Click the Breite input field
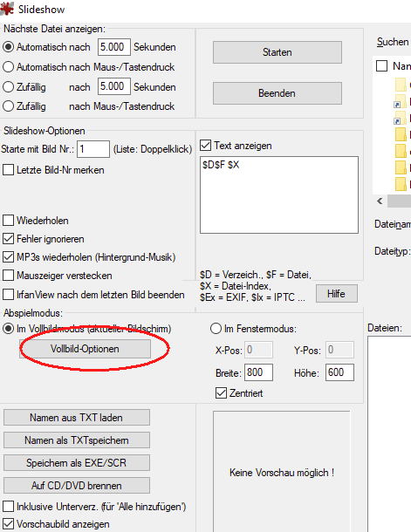The image size is (411, 532). [x=258, y=372]
